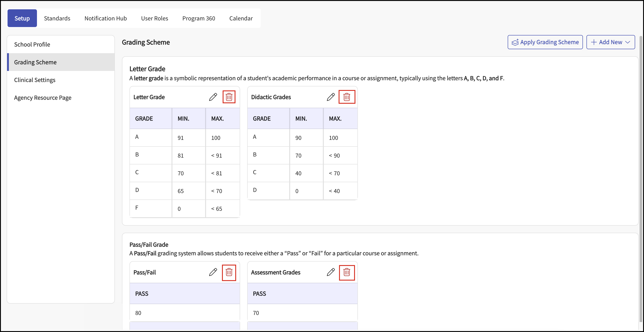Go to the User Roles tab

tap(154, 18)
